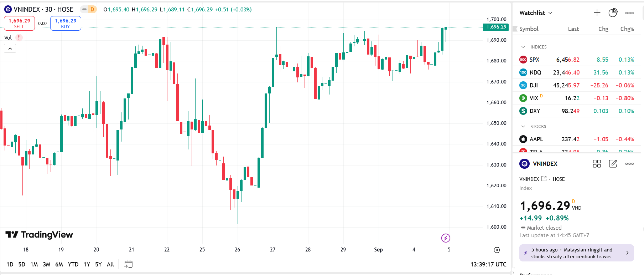The width and height of the screenshot is (644, 275).
Task: Select the YTD time range
Action: click(73, 264)
